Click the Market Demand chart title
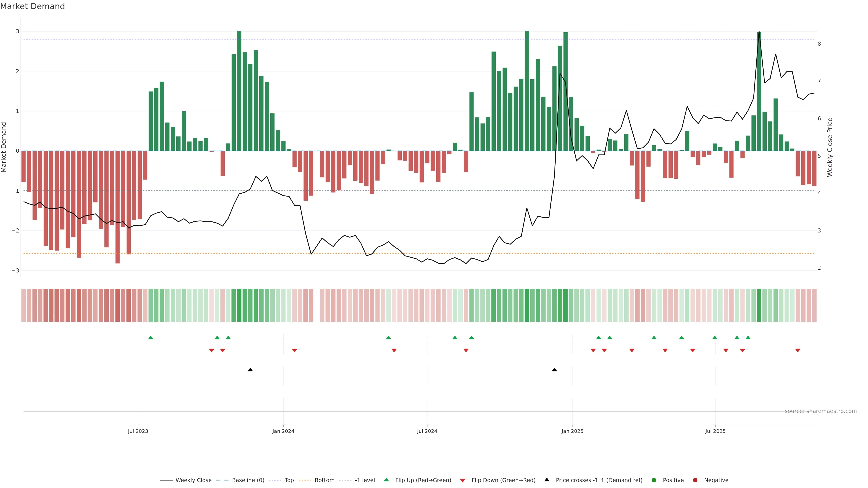868x488 pixels. (32, 6)
